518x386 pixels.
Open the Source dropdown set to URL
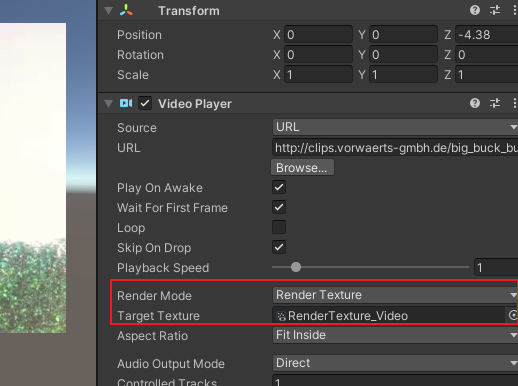[395, 127]
